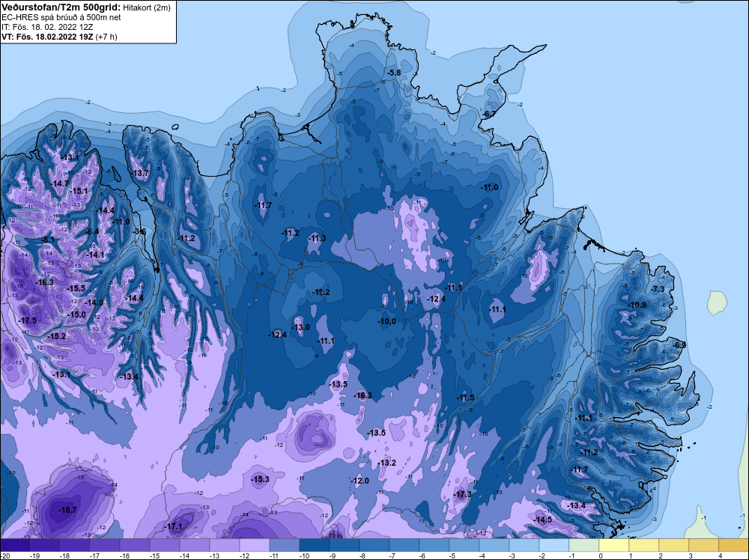
Task: Click the -17.1 temperature label
Action: click(x=173, y=527)
